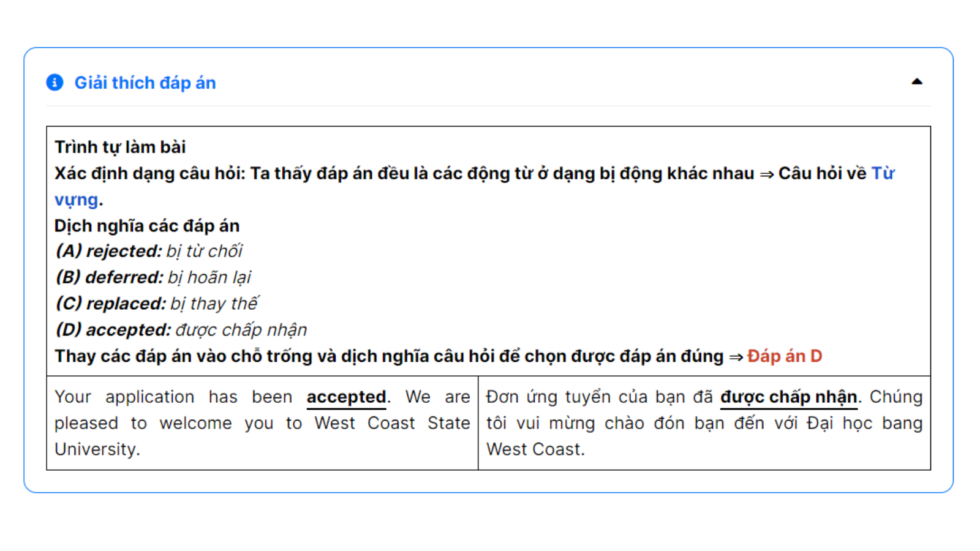Select answer option '(A) rejected'
The image size is (980, 551).
point(148,250)
